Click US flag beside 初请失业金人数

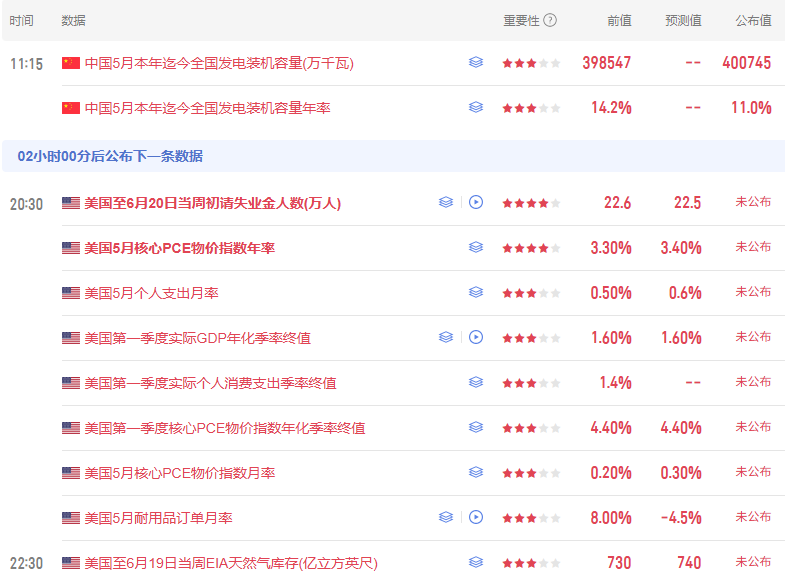(x=71, y=203)
